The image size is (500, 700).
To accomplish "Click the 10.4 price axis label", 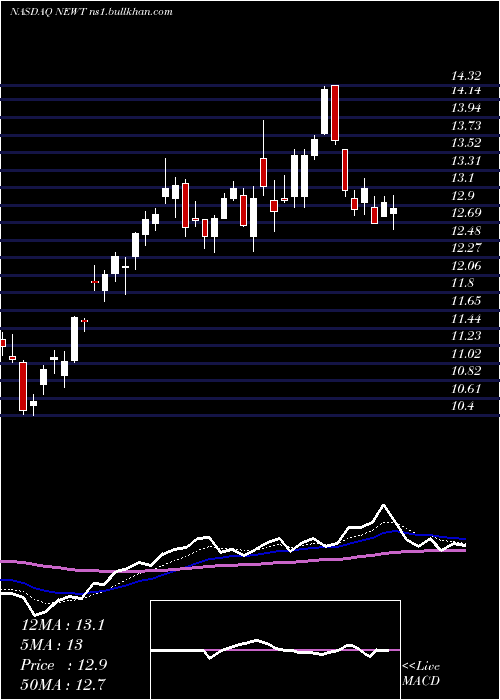I will pos(464,406).
